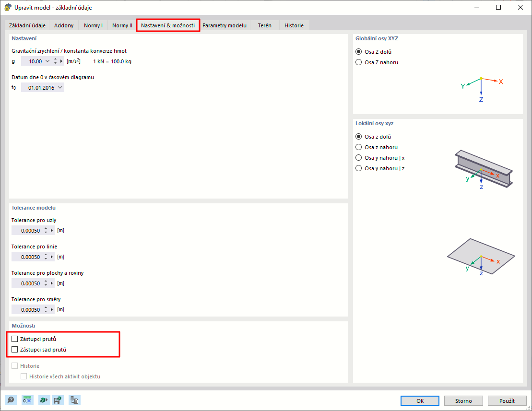
Task: Choose 'Osa y nahoru | x' option
Action: [x=359, y=157]
